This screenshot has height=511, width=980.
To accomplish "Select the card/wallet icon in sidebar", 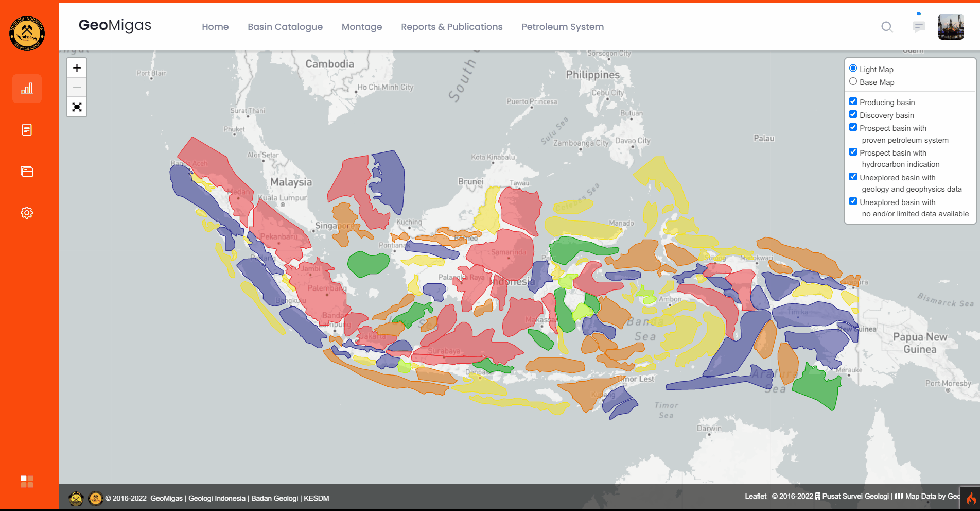I will point(27,172).
